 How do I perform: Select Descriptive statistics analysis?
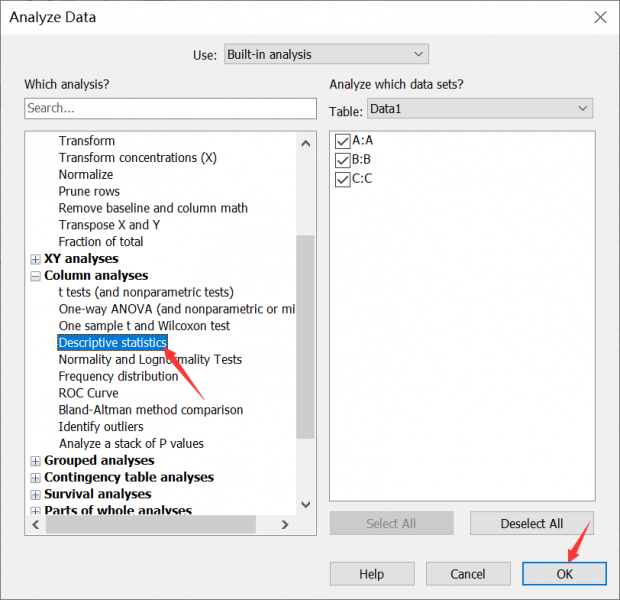pos(113,343)
